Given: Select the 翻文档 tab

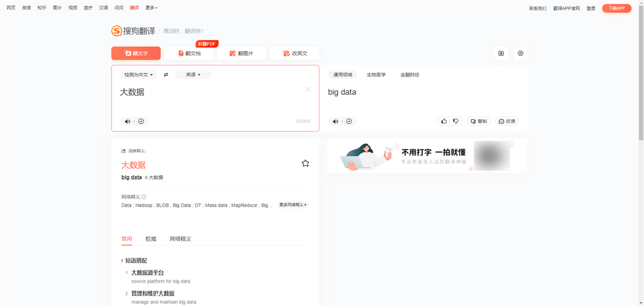Looking at the screenshot, I should pyautogui.click(x=188, y=54).
